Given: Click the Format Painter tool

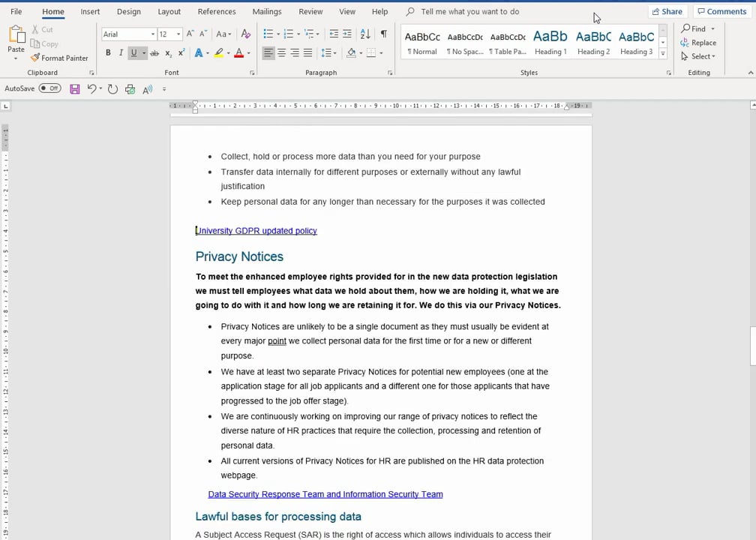Looking at the screenshot, I should click(59, 58).
